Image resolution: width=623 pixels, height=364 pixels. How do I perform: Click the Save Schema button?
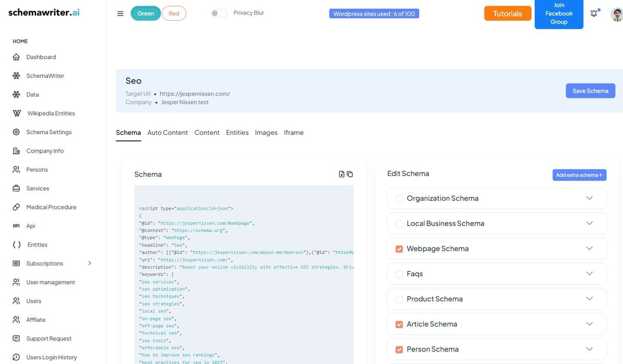pos(591,91)
